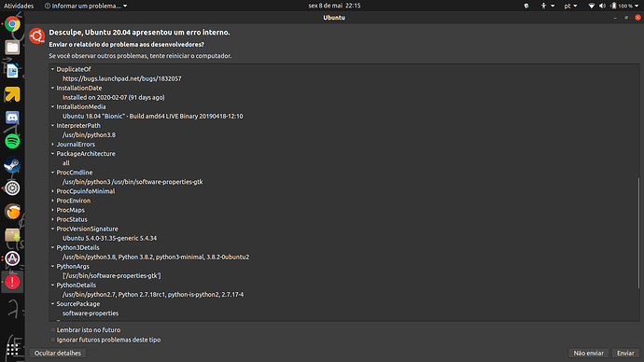Open 'Informar um problema' app menu
Viewport: 644px width, 362px height.
(86, 6)
